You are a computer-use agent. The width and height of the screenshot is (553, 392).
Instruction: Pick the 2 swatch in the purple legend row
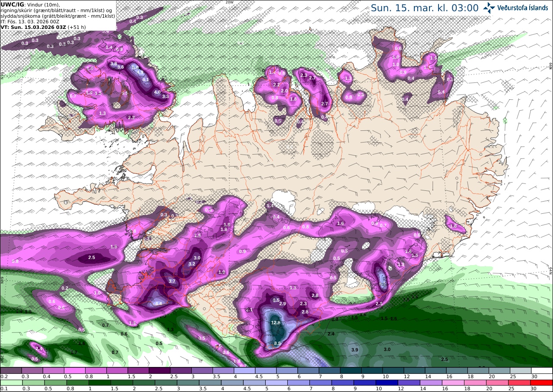point(159,370)
